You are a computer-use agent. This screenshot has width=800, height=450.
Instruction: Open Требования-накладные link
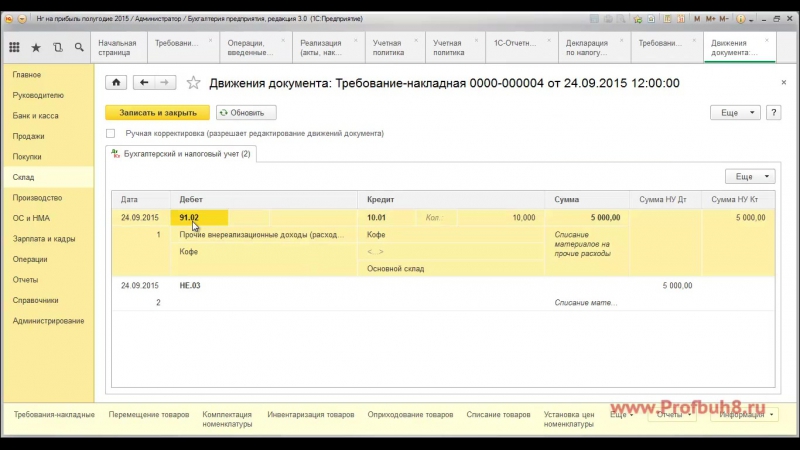tap(54, 415)
